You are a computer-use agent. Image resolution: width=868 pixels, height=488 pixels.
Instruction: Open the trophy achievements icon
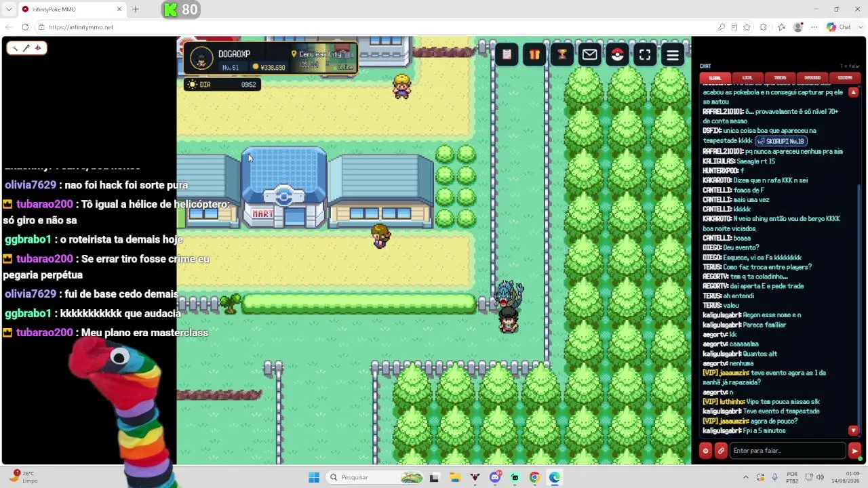(562, 55)
